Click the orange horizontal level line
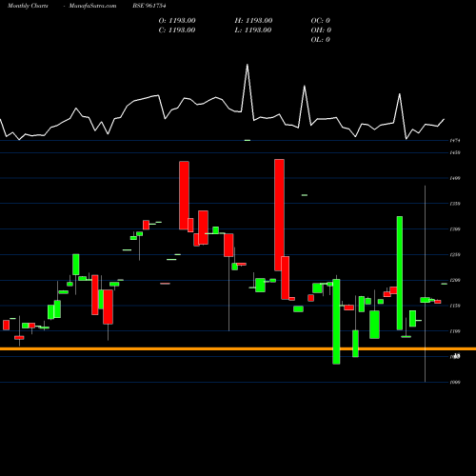The height and width of the screenshot is (476, 476). click(238, 348)
